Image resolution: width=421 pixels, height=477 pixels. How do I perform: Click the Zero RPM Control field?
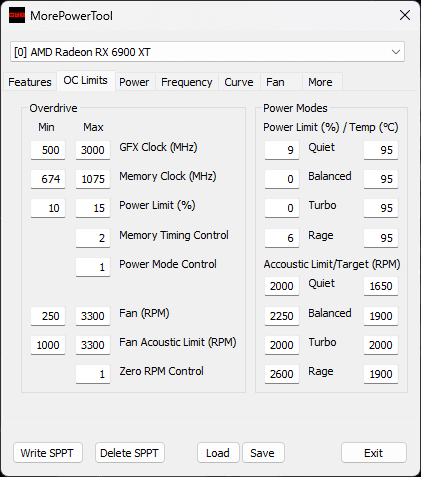coord(93,374)
